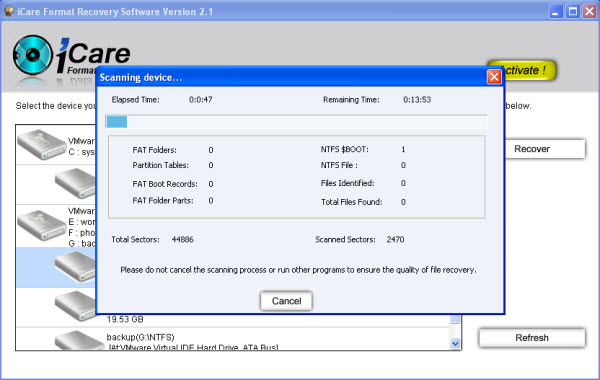Minimize the iCare Format Recovery window
Image resolution: width=600 pixels, height=380 pixels.
(556, 11)
